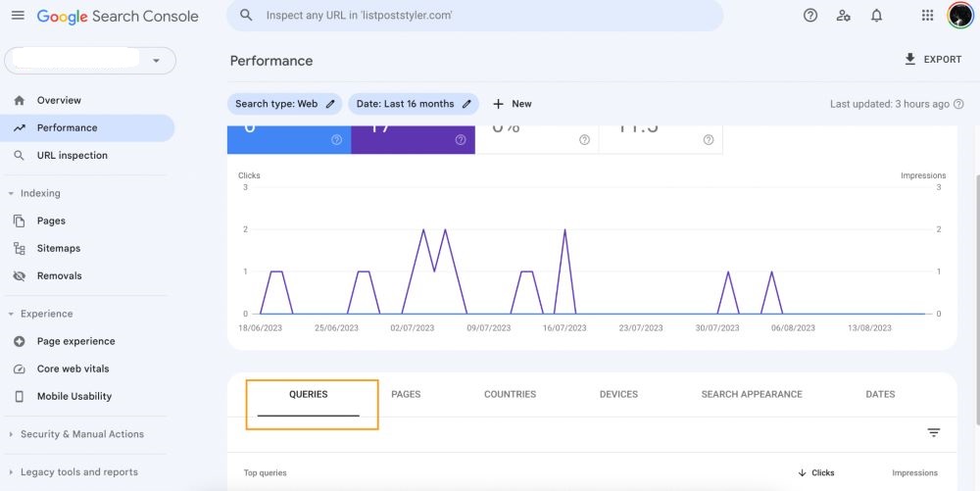Switch to the Devices tab

[618, 394]
